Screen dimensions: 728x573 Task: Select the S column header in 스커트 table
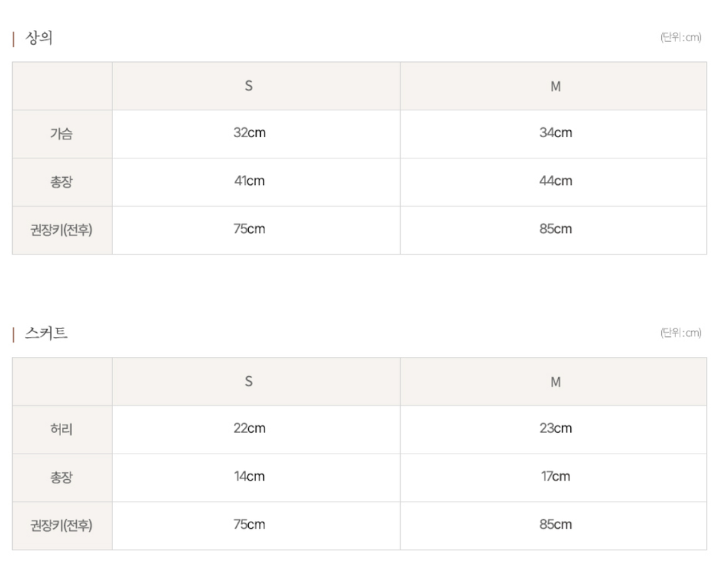tap(249, 382)
